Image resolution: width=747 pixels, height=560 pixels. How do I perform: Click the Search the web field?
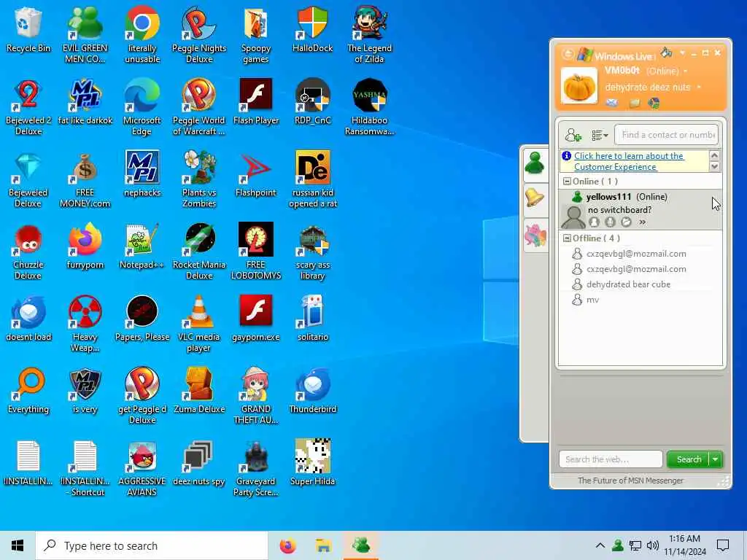611,459
